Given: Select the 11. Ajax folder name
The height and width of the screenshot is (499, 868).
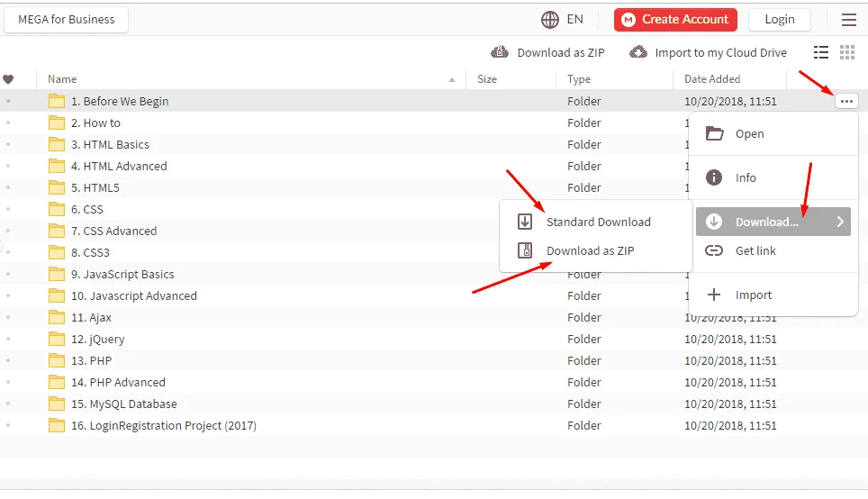Looking at the screenshot, I should 91,317.
